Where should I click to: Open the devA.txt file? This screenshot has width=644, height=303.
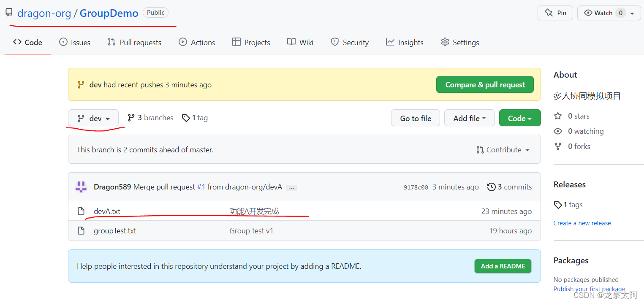point(107,211)
